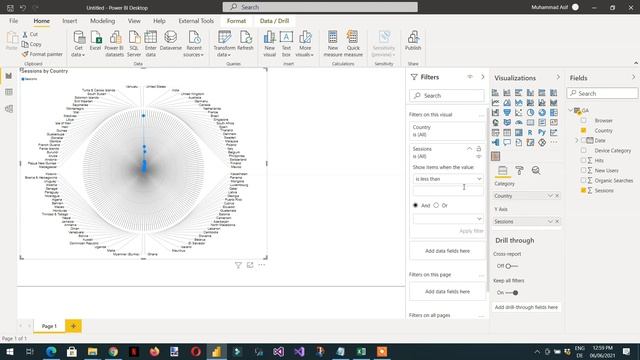Open the File menu
Viewport: 640px width, 360px height.
13,21
